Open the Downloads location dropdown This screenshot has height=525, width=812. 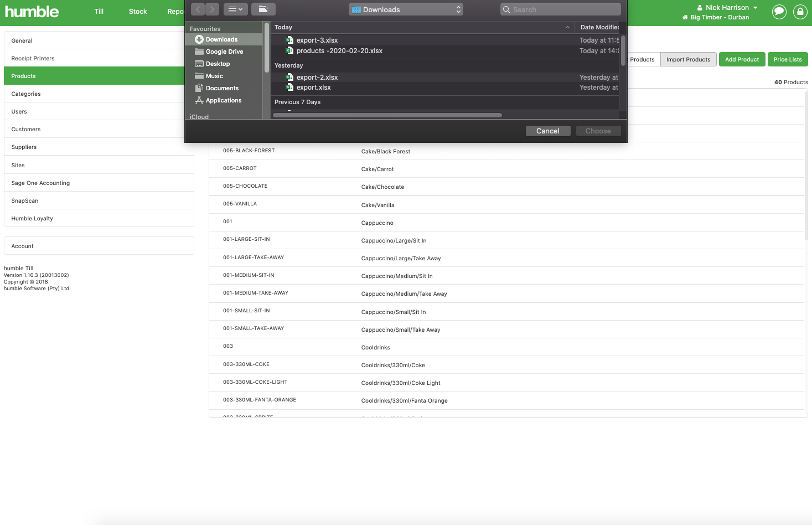tap(406, 9)
